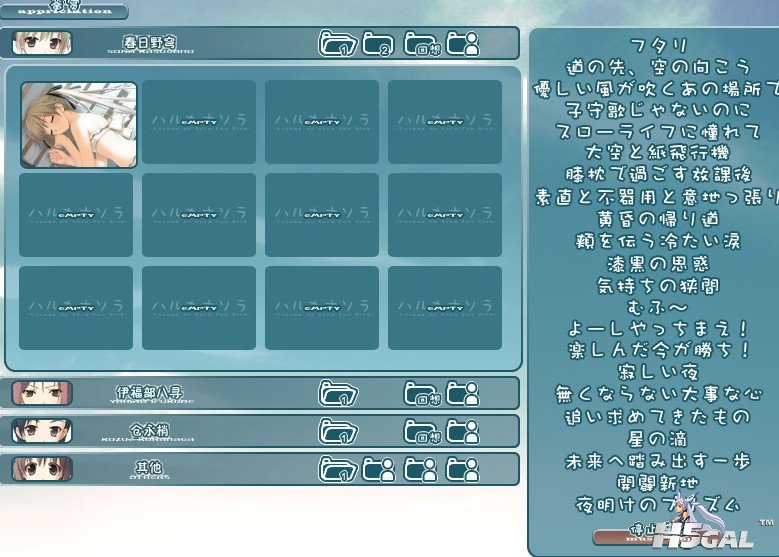View the unlocked sleeping girl CG thumbnail

(78, 124)
